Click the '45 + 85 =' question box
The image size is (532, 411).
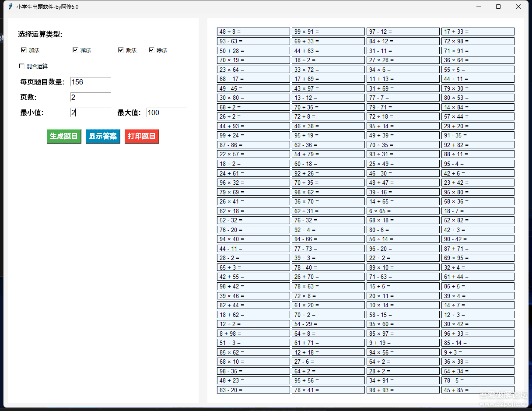point(478,390)
